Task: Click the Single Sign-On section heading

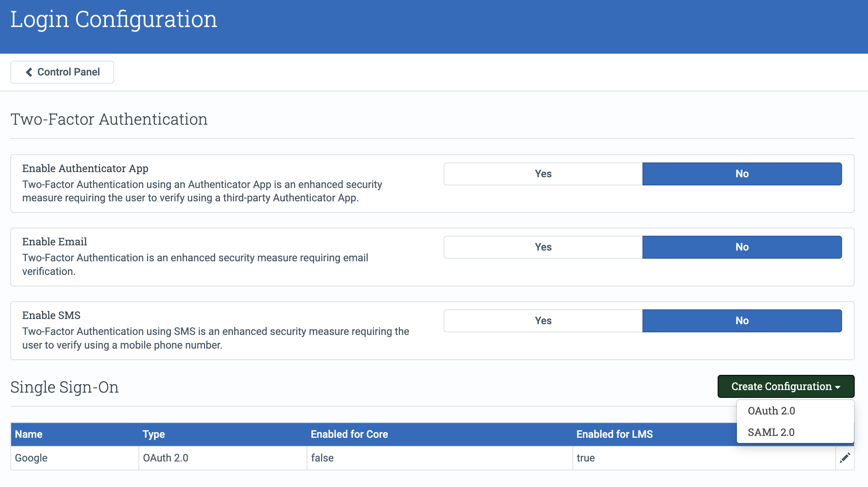Action: click(64, 387)
